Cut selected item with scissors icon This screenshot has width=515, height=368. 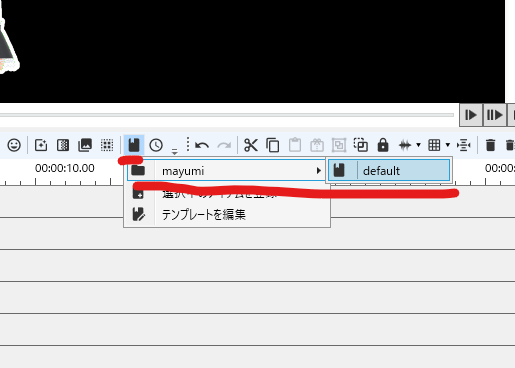[251, 145]
